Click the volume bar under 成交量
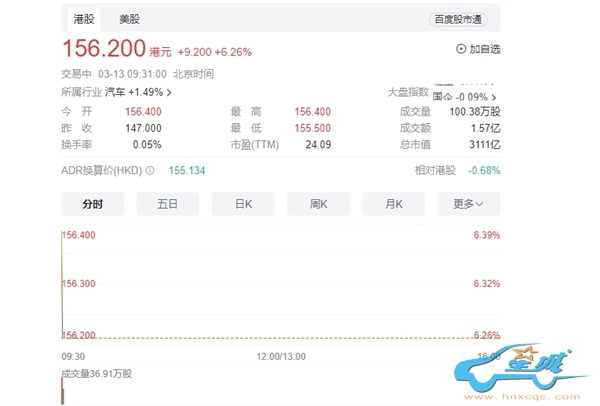 pos(63,391)
